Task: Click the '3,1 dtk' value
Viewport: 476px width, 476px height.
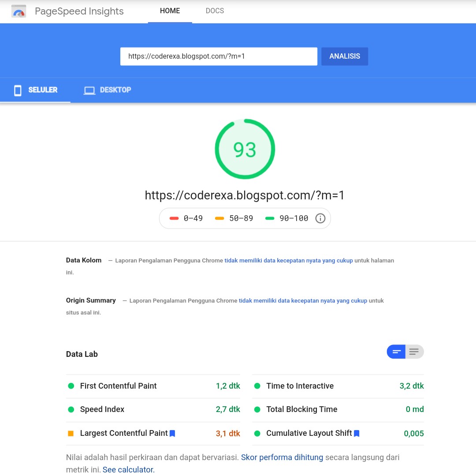Action: [x=228, y=434]
